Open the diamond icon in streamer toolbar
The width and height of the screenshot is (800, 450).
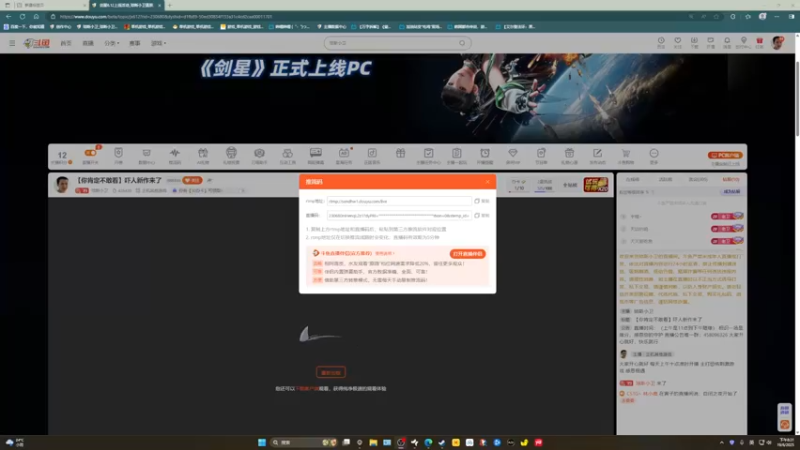point(513,153)
